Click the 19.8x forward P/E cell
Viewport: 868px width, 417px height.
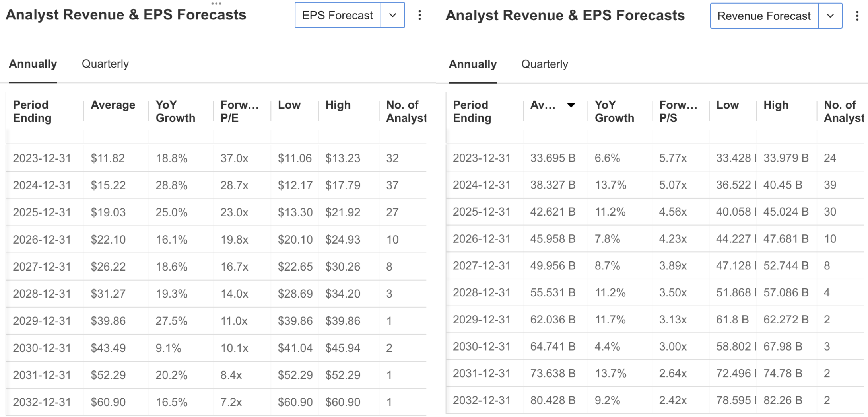pyautogui.click(x=234, y=240)
